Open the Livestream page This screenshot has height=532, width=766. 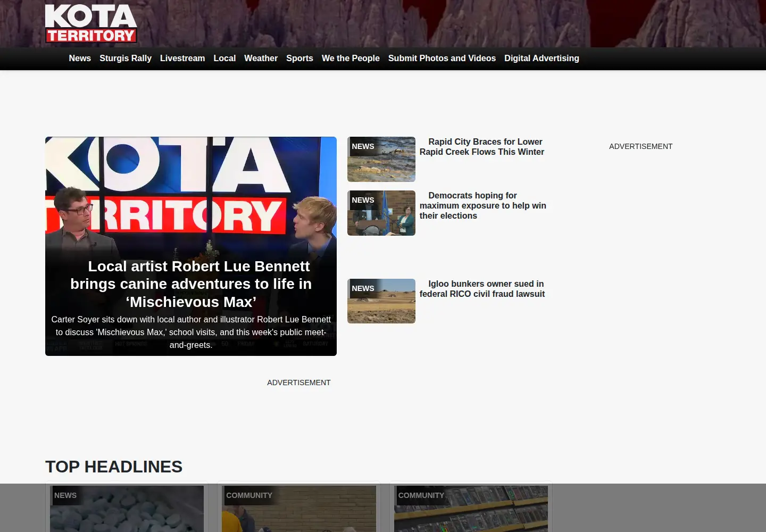click(182, 59)
